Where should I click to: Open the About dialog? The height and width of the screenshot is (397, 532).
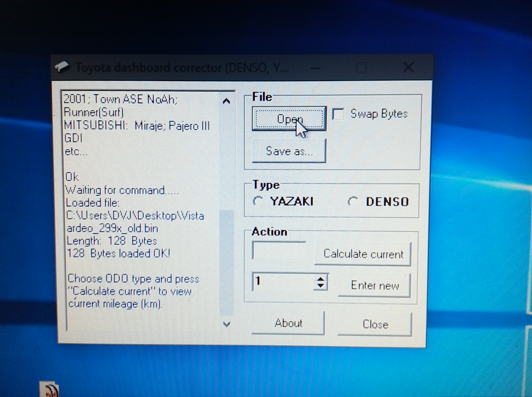click(288, 323)
